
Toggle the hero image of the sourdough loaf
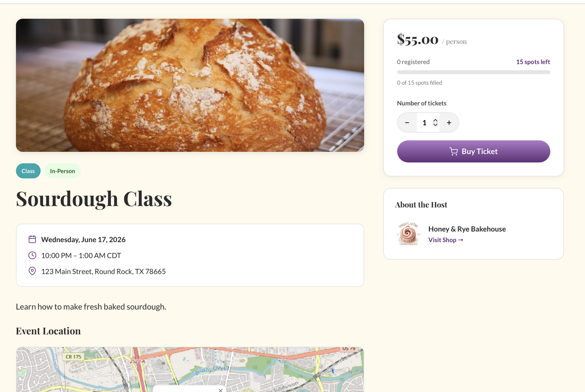pos(190,85)
